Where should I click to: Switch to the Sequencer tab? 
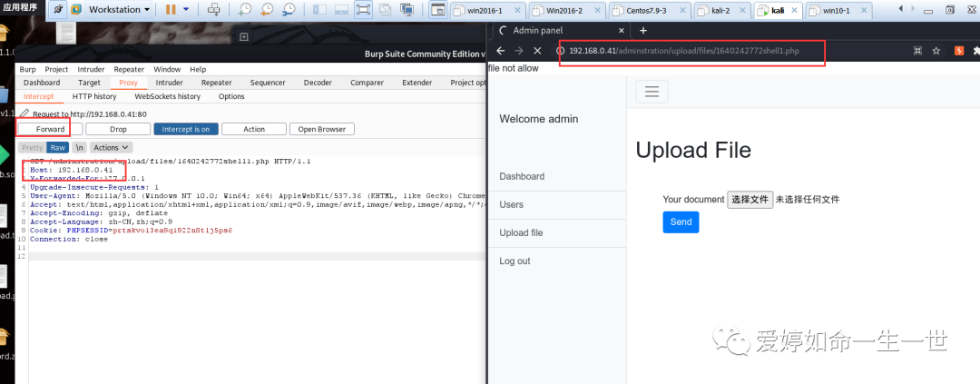tap(268, 83)
